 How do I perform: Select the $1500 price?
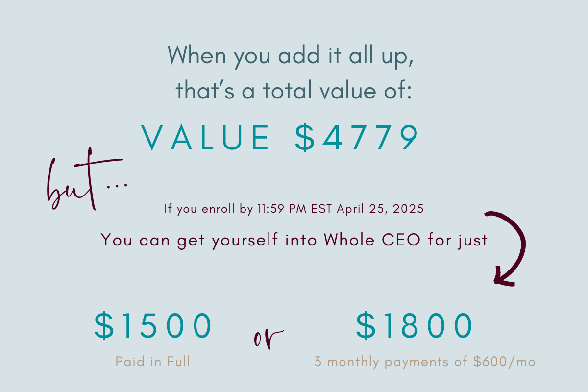click(x=153, y=326)
